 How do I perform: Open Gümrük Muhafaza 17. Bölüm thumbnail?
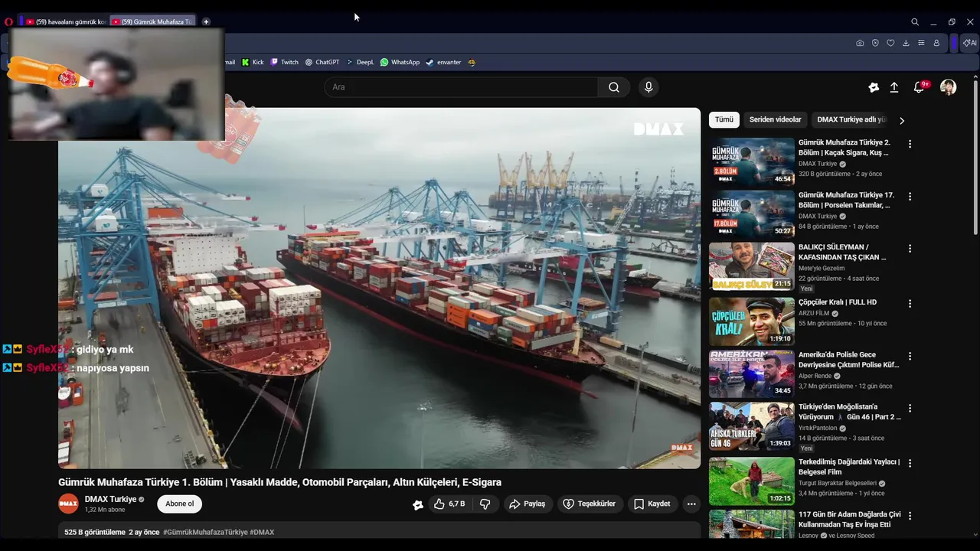pos(752,214)
